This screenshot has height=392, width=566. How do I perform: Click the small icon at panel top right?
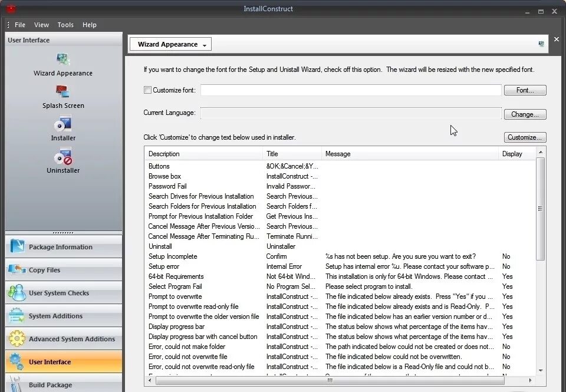click(541, 44)
